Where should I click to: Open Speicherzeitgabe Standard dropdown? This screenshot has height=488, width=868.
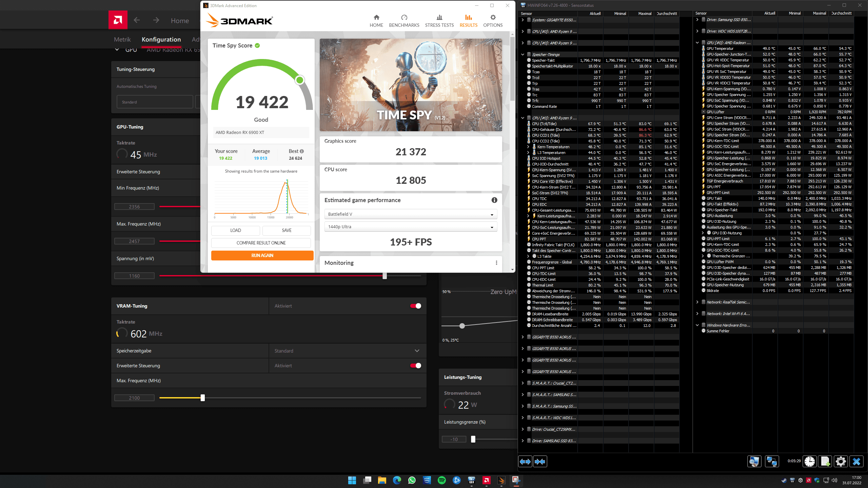pos(348,351)
